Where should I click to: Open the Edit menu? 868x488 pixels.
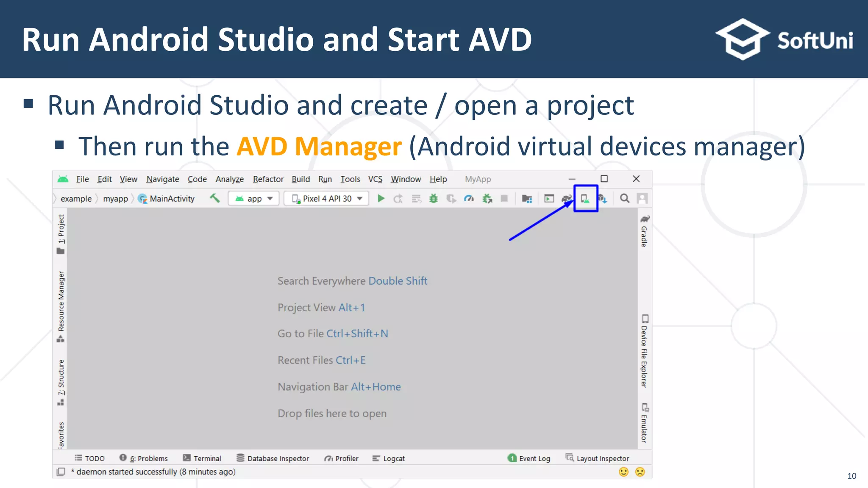pos(105,179)
